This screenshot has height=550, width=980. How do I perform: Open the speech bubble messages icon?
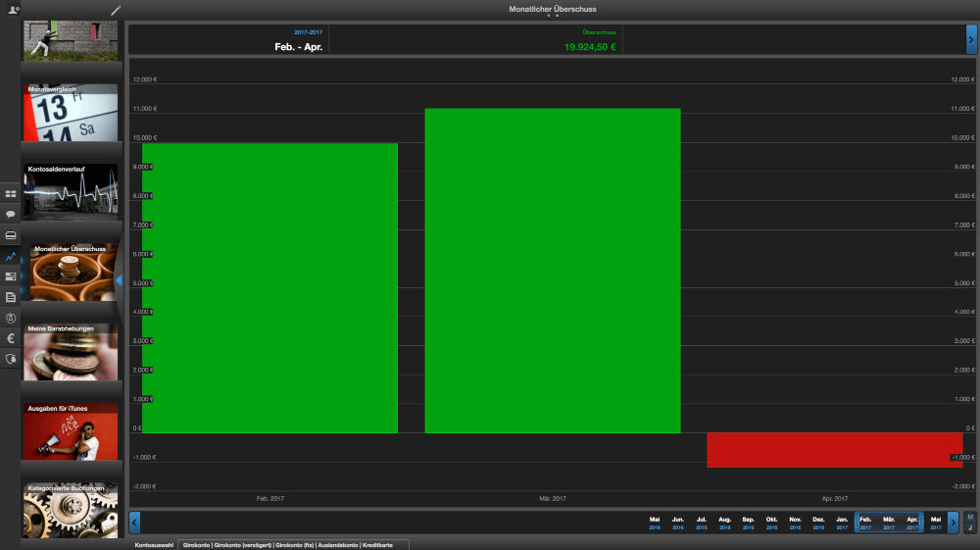click(11, 214)
